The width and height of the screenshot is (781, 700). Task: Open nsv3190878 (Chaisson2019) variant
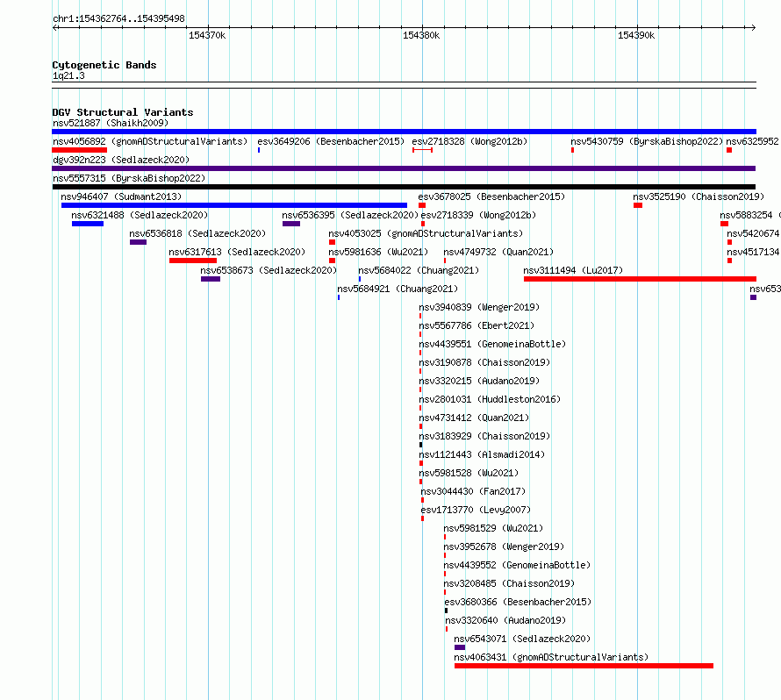coord(484,362)
